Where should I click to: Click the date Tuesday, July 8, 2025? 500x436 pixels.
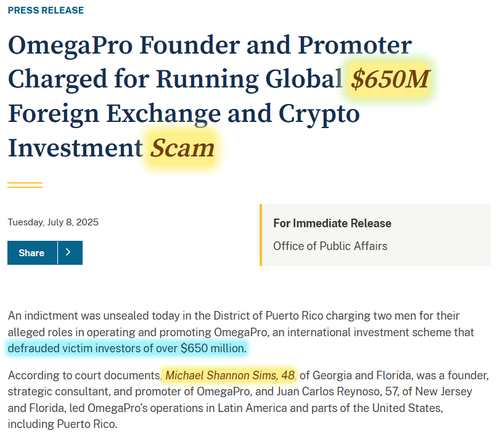(x=53, y=222)
